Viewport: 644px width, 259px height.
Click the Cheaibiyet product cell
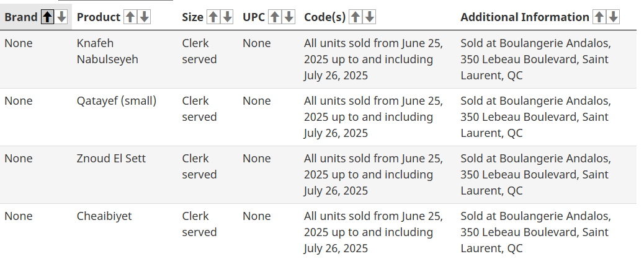(104, 216)
